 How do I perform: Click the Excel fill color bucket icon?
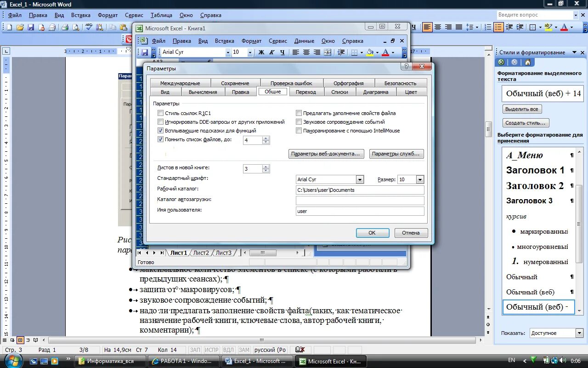[370, 52]
